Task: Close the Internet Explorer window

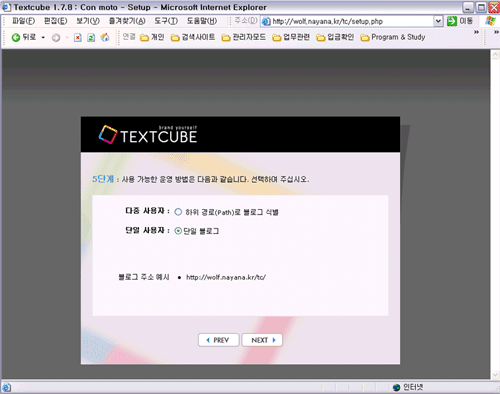Action: [494, 7]
